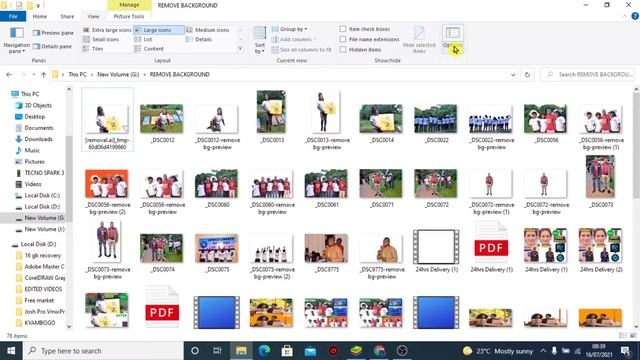640x360 pixels.
Task: Open Cortana from the taskbar
Action: tap(195, 351)
